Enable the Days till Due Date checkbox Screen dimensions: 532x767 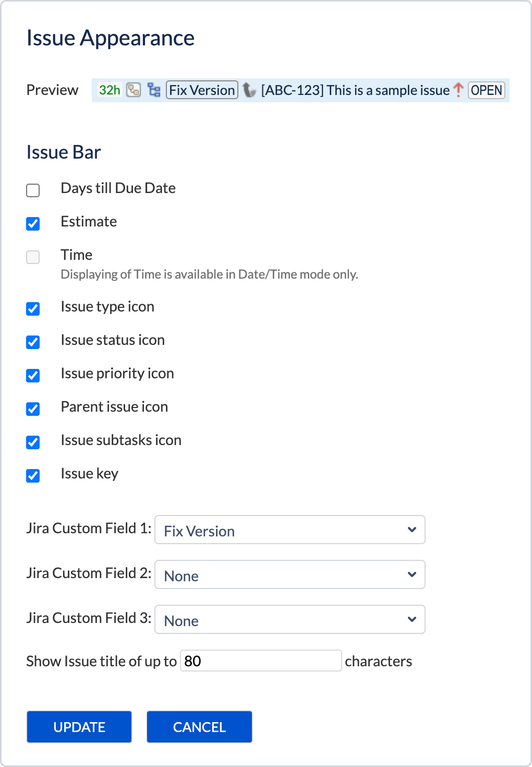click(33, 190)
